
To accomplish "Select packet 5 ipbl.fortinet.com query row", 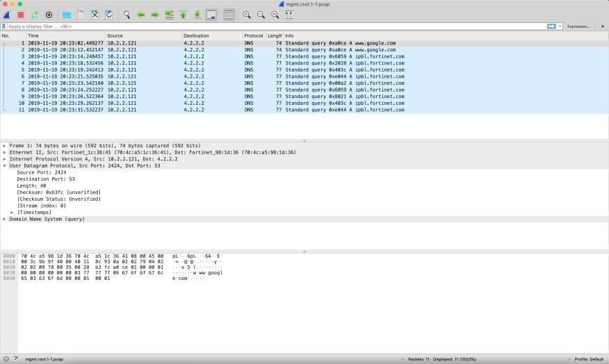I will coord(209,69).
